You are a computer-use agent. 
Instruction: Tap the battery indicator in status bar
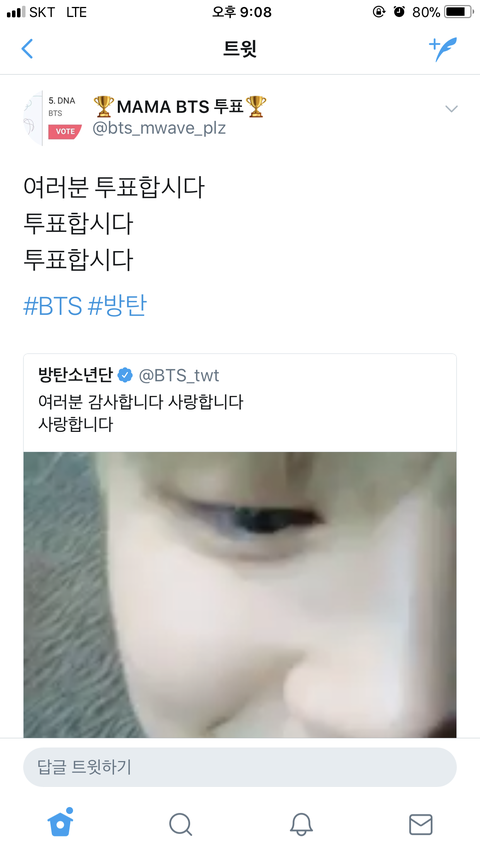coord(458,12)
